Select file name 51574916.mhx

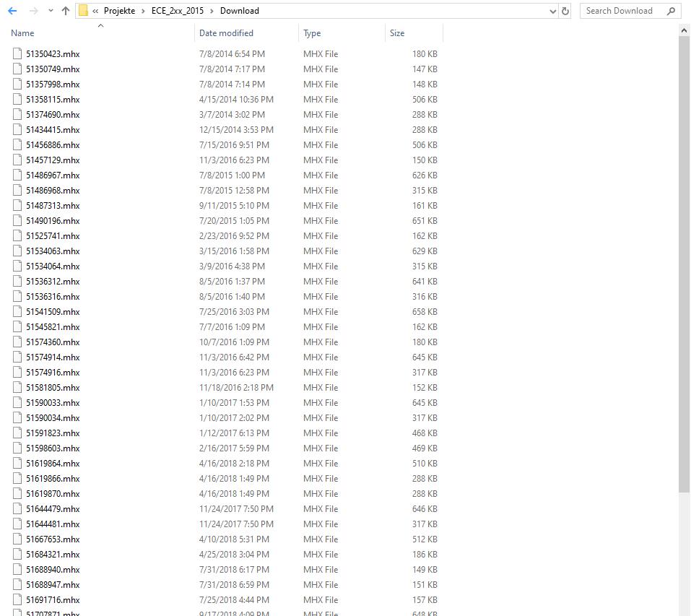(x=53, y=373)
